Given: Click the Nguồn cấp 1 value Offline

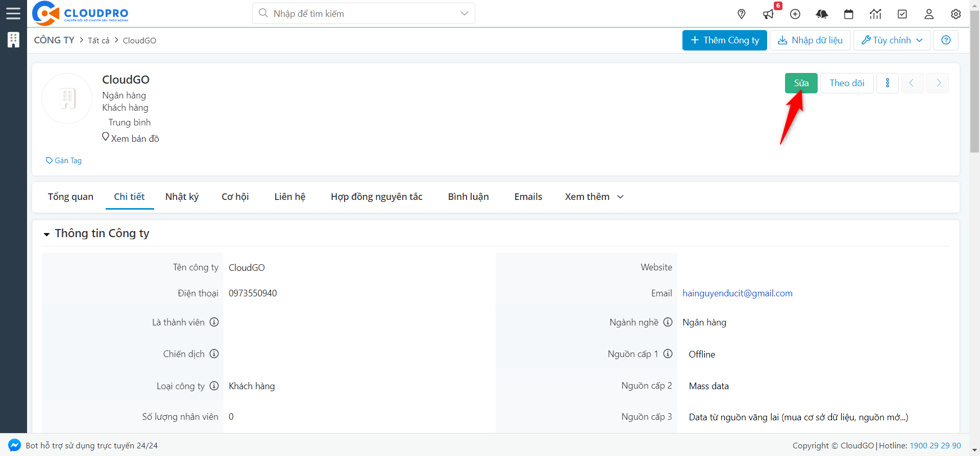Looking at the screenshot, I should [x=702, y=354].
